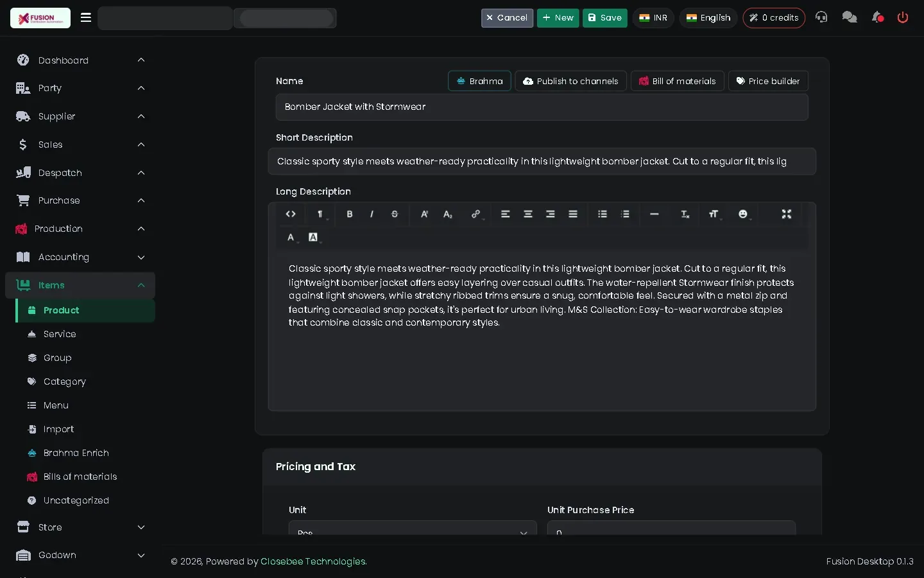Open the font size dropdown in editor
The image size is (924, 578).
click(x=714, y=215)
